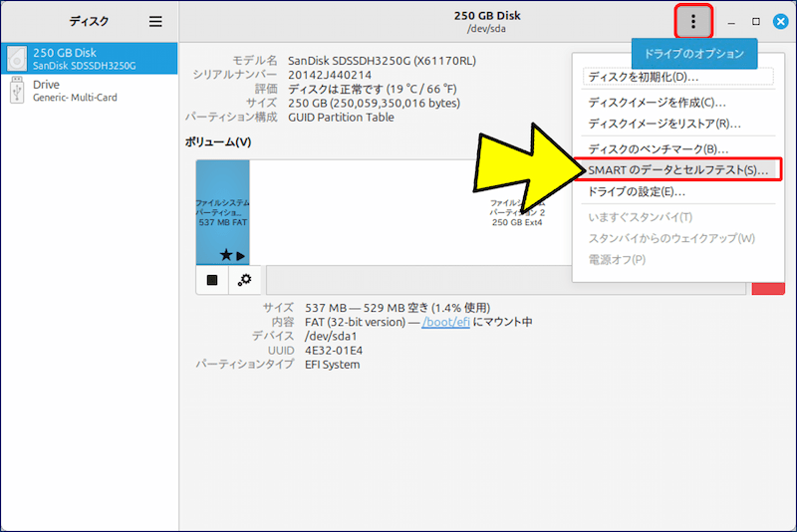This screenshot has width=797, height=532.
Task: Minimize the Disks window
Action: [x=731, y=22]
